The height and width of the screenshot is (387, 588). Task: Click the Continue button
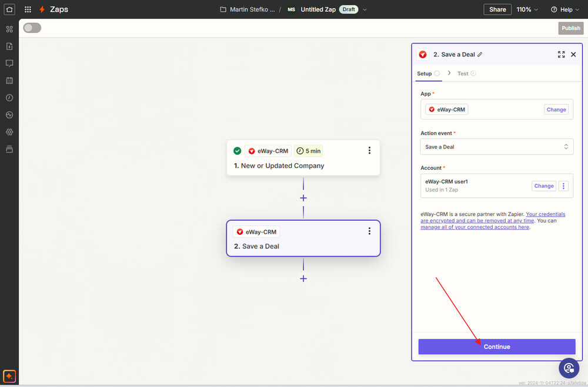coord(497,346)
